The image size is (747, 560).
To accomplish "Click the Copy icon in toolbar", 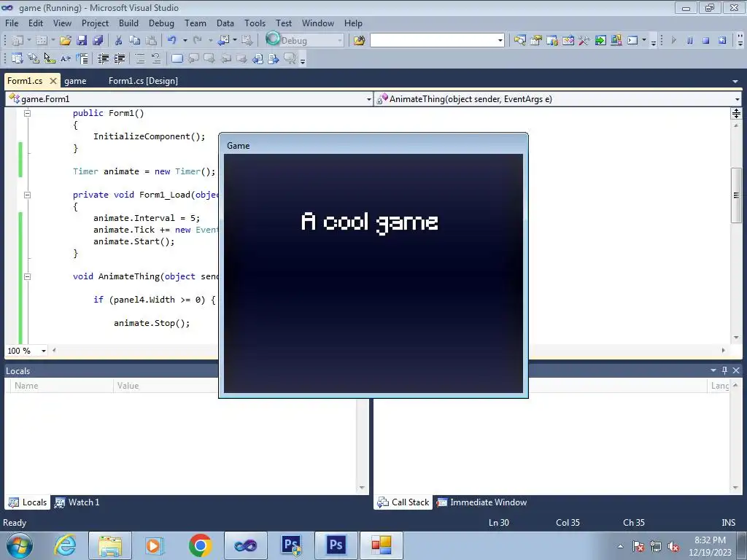I will click(135, 41).
